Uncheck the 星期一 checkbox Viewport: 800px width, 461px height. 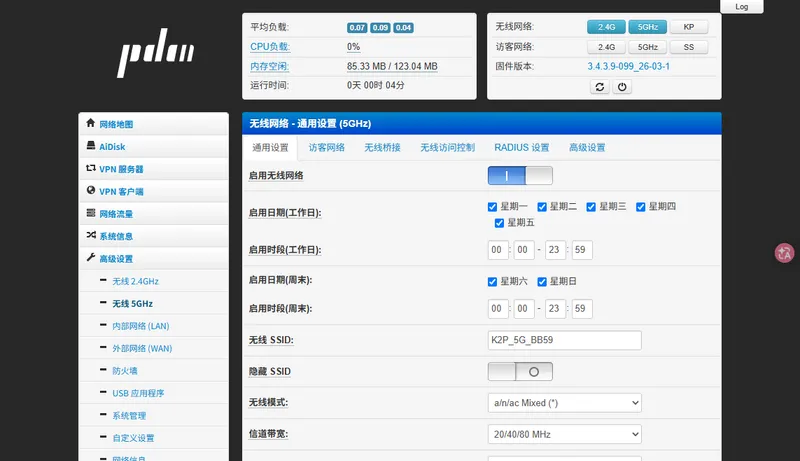click(492, 207)
